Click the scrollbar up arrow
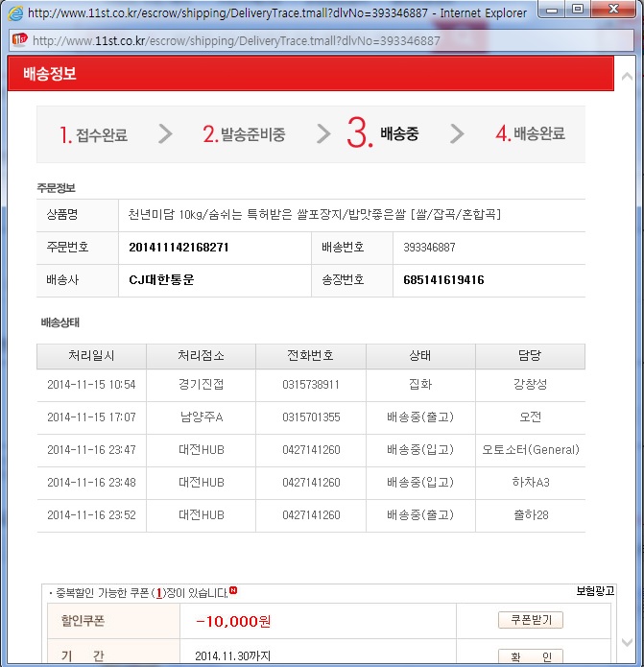Image resolution: width=644 pixels, height=667 pixels. (627, 77)
